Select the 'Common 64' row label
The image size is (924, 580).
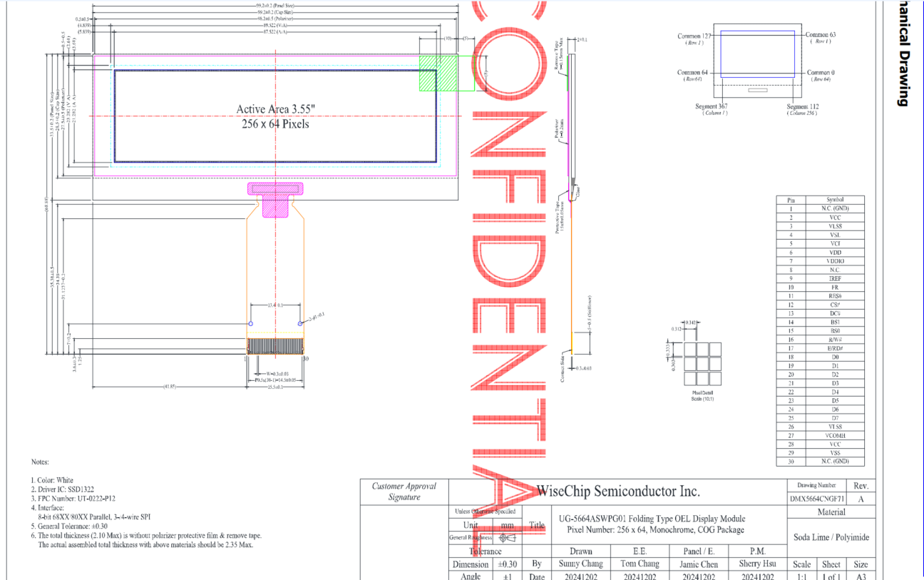click(692, 73)
